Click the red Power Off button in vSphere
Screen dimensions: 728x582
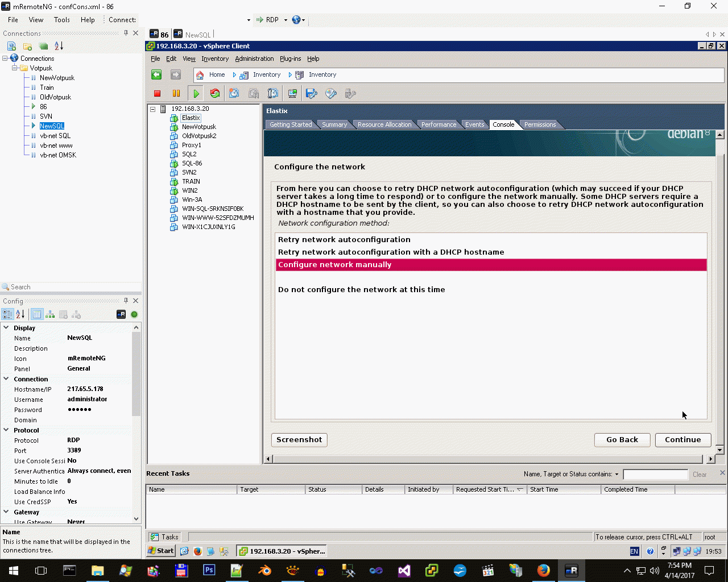158,93
